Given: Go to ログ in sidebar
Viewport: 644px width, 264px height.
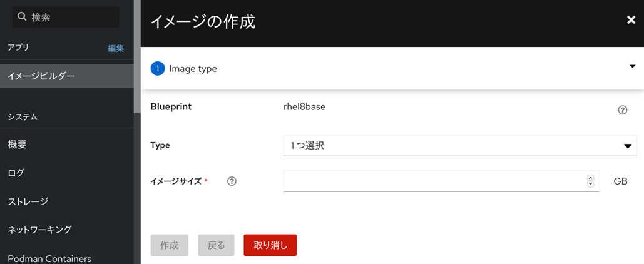Looking at the screenshot, I should coord(16,173).
